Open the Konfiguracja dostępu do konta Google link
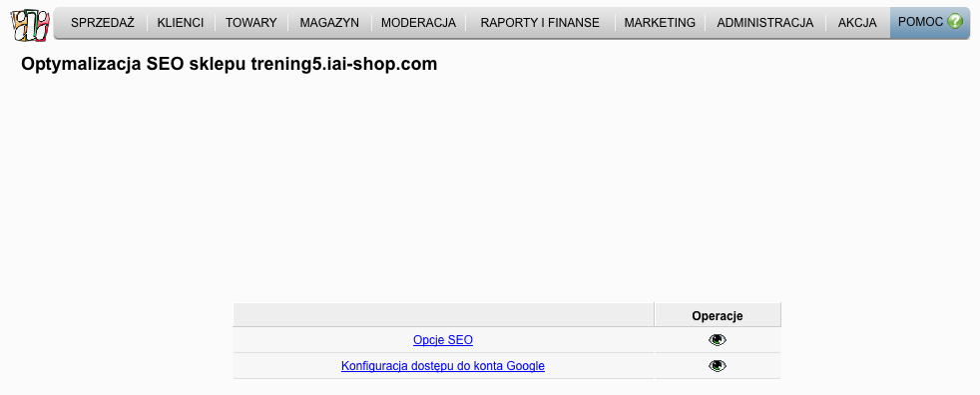 pos(443,366)
